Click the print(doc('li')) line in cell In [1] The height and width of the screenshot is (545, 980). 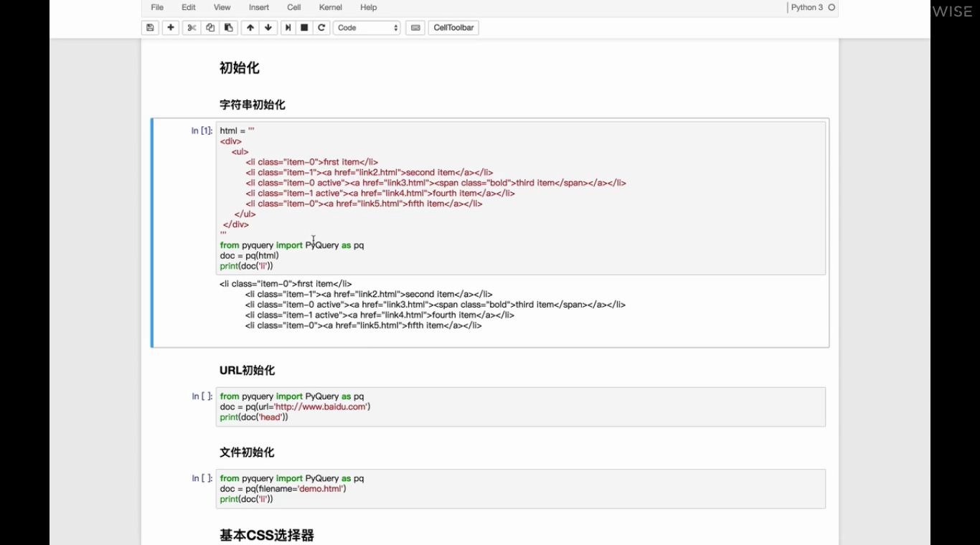point(247,266)
